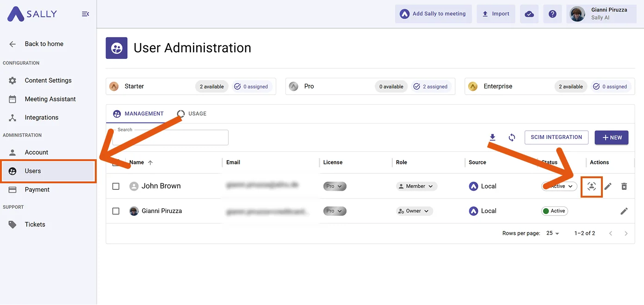Viewport: 644px width, 305px height.
Task: Click Add Sally to meeting button
Action: (433, 14)
